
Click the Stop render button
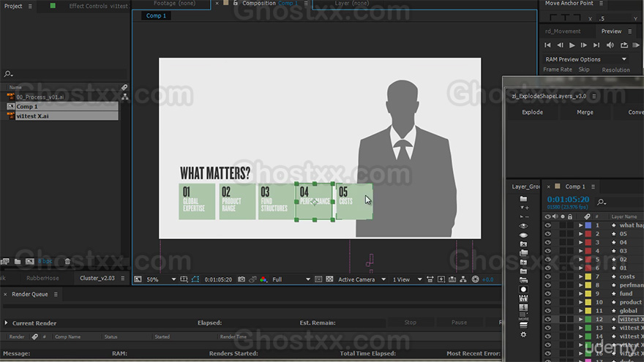click(x=410, y=323)
